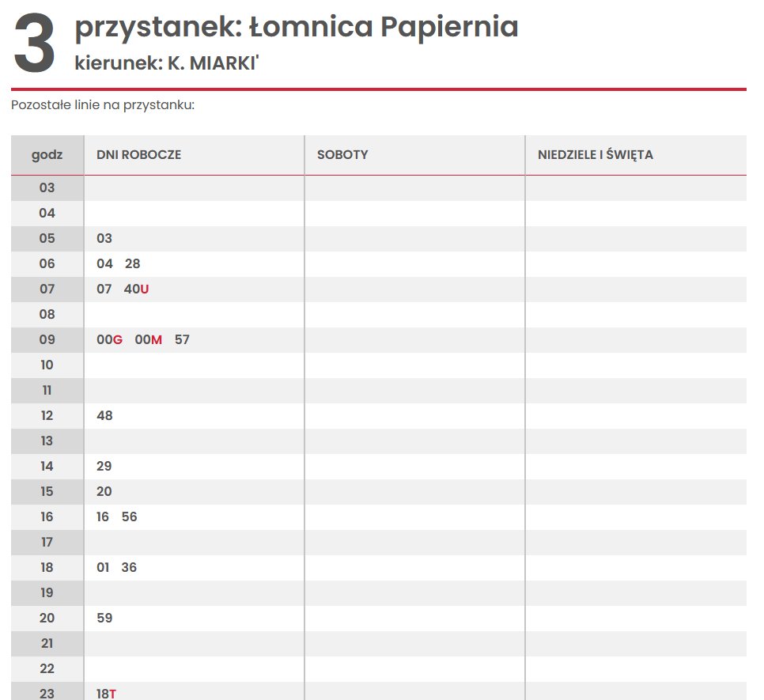Click the 23:18T night departure
Image resolution: width=764 pixels, height=700 pixels.
(x=106, y=694)
